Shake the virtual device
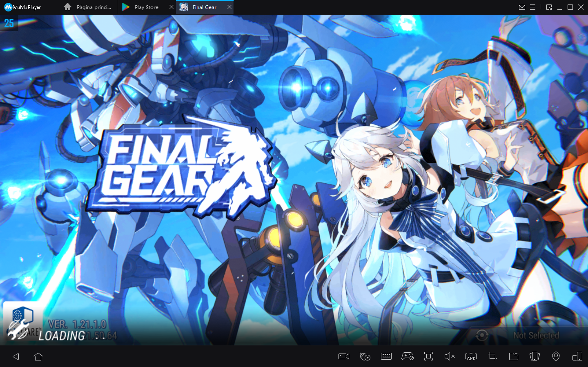This screenshot has height=367, width=588. [535, 356]
